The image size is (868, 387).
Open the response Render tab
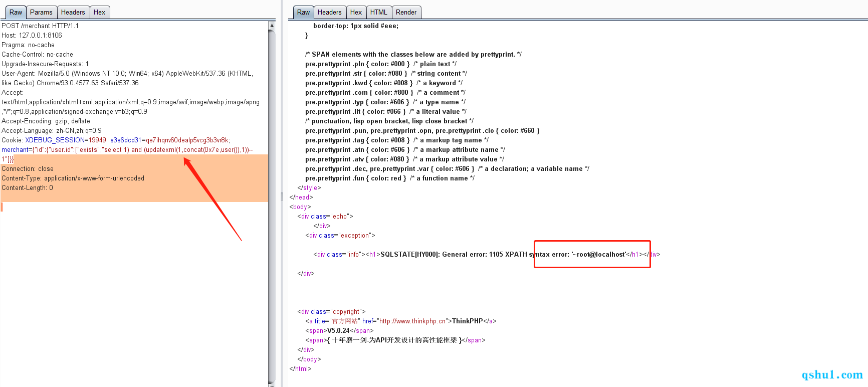coord(406,12)
